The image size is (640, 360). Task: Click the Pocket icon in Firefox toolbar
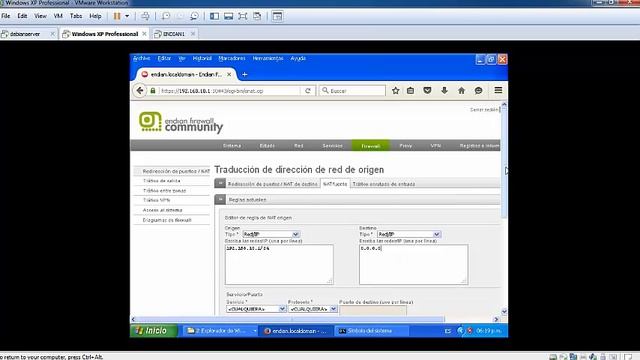pyautogui.click(x=427, y=91)
